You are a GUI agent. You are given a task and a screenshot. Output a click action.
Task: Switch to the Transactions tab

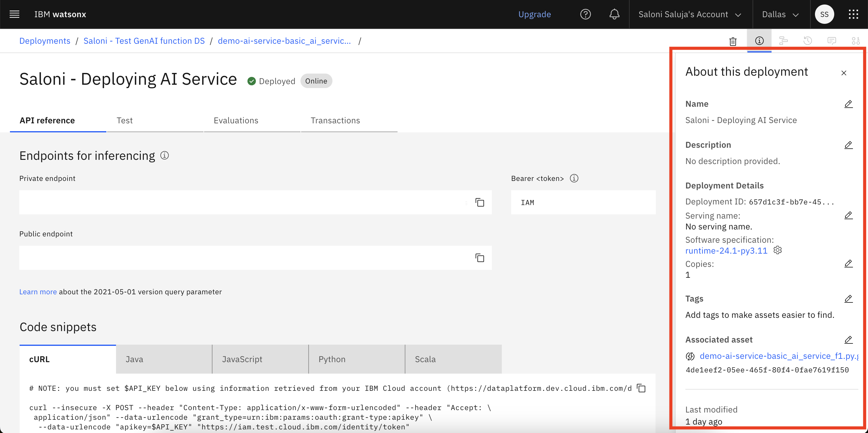coord(349,120)
